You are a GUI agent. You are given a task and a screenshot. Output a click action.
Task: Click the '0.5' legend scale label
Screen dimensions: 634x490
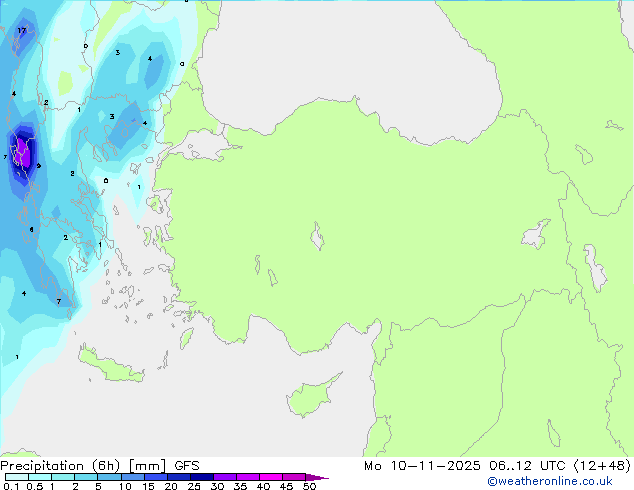(35, 486)
